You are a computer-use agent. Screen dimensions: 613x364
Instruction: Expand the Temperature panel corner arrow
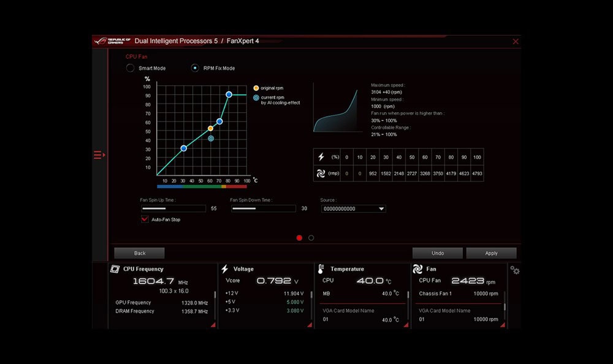pyautogui.click(x=406, y=325)
